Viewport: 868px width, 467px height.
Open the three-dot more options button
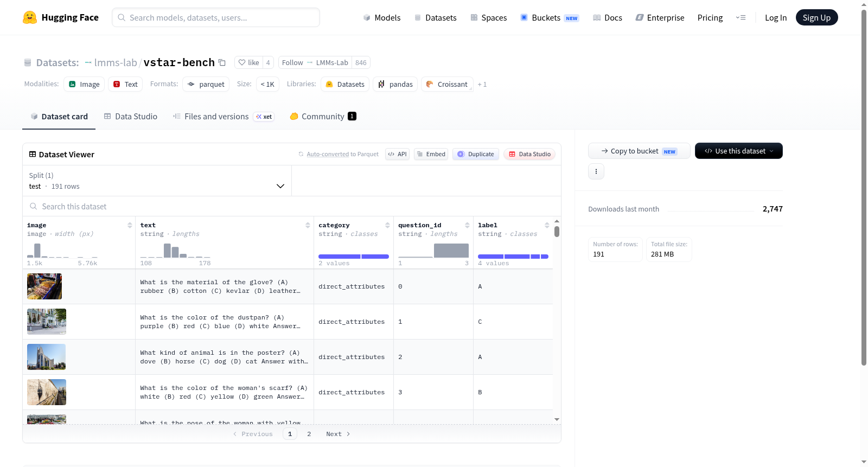pyautogui.click(x=596, y=171)
